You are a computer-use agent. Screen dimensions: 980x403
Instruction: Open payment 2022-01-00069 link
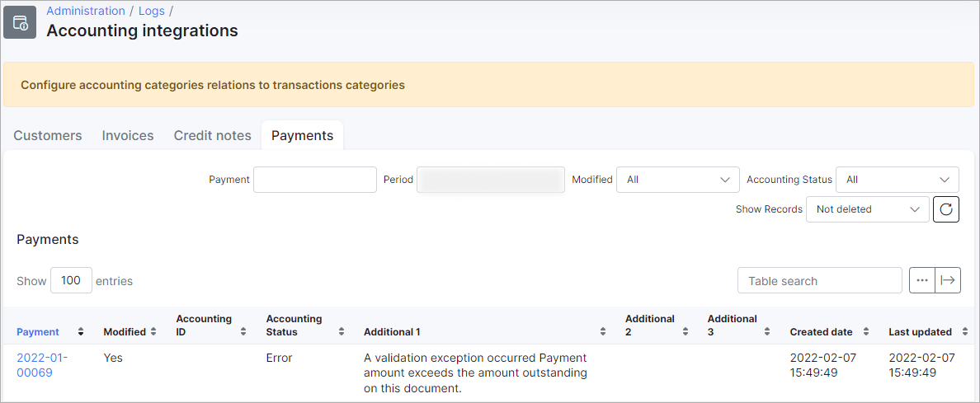click(42, 365)
